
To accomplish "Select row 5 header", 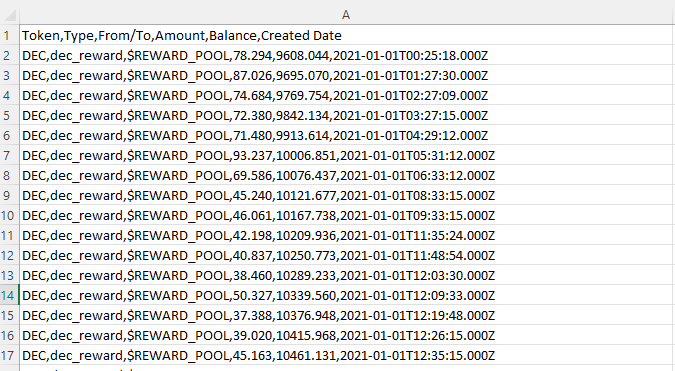I will 9,115.
